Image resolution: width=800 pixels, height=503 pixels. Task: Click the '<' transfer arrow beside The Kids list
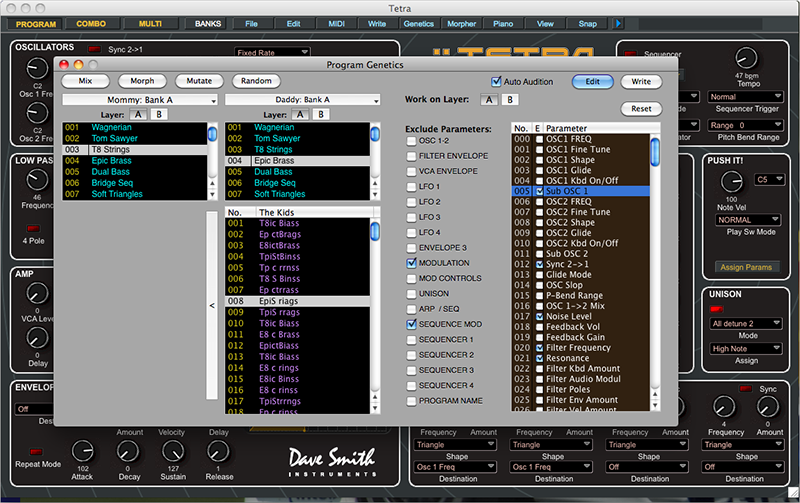[x=211, y=306]
